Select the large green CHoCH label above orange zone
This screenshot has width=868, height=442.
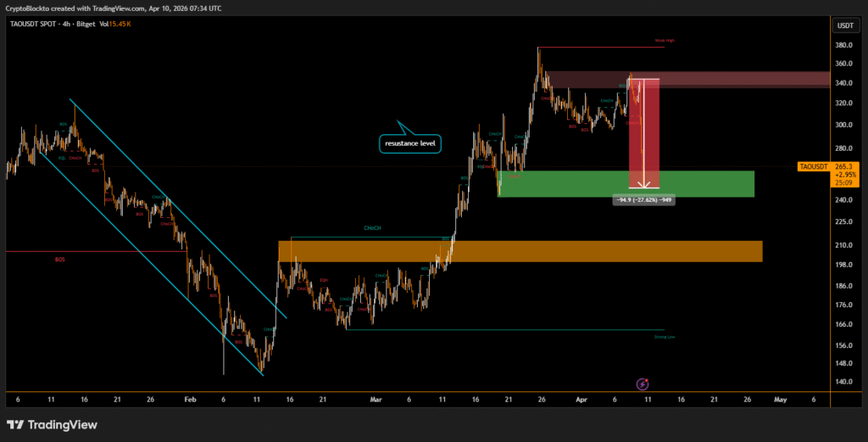371,228
